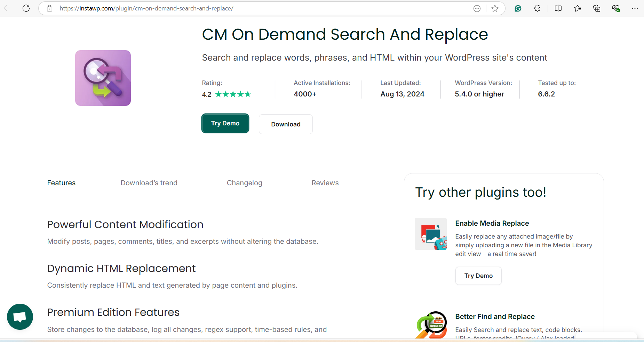The height and width of the screenshot is (342, 644).
Task: Open the Favorites list icon
Action: [578, 8]
